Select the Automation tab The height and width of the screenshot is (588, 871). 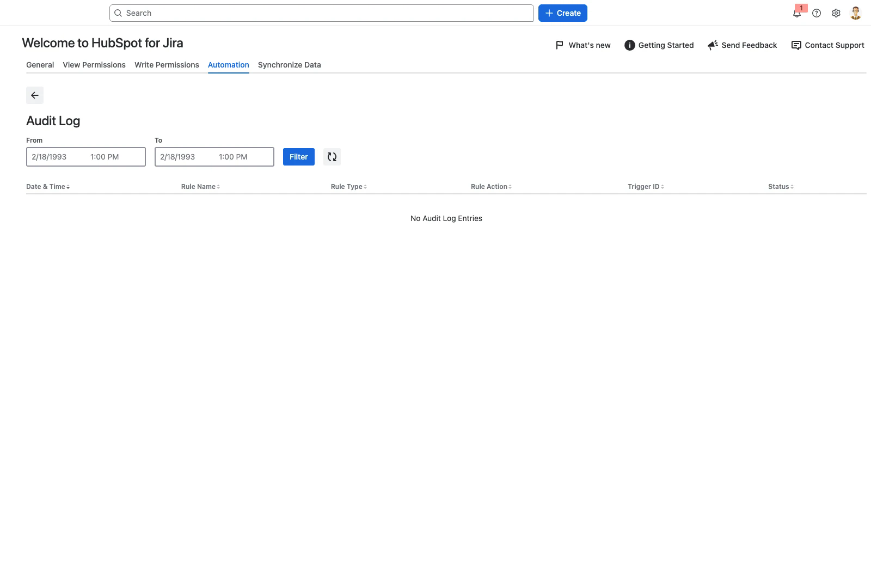[229, 65]
